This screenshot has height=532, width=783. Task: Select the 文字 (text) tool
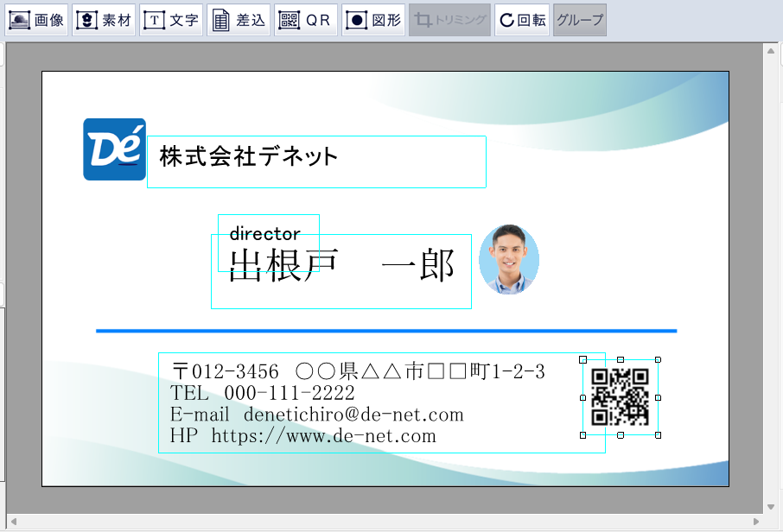pyautogui.click(x=171, y=20)
